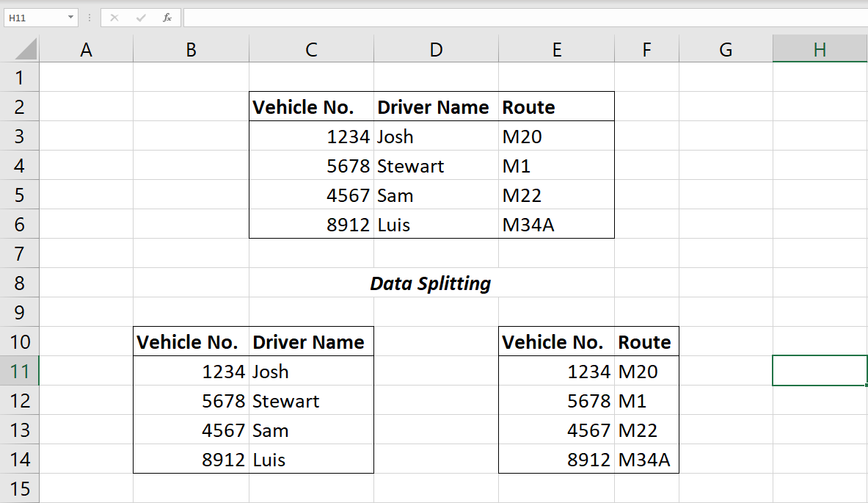868x503 pixels.
Task: Click the Enter checkmark formula icon
Action: [x=141, y=18]
